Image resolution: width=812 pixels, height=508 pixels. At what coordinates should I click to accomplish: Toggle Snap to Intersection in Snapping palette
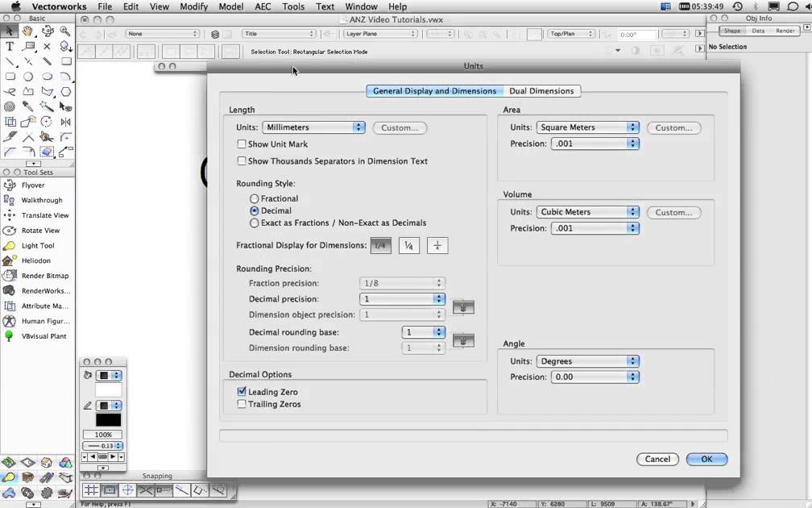(x=146, y=490)
